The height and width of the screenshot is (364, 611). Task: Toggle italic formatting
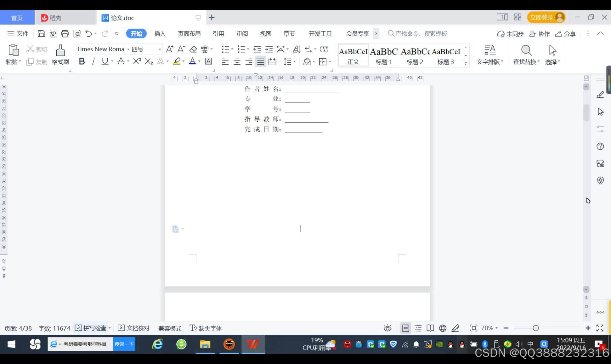click(x=93, y=61)
